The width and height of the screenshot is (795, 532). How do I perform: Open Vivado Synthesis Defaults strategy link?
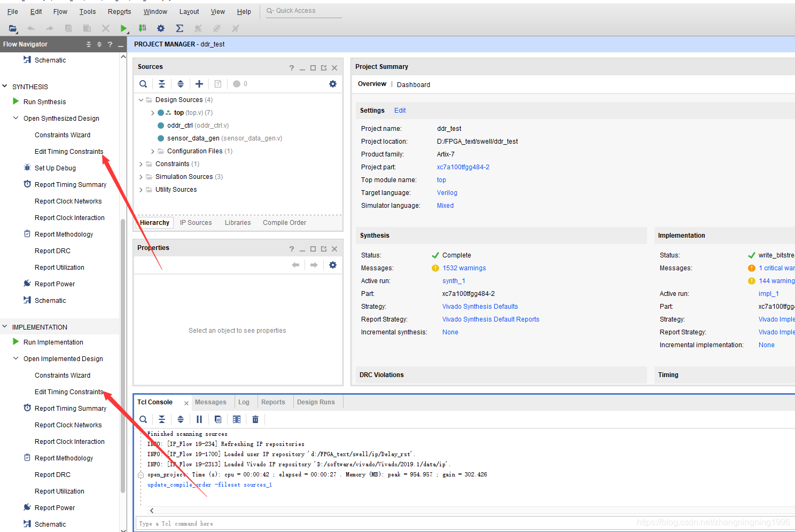[480, 307]
